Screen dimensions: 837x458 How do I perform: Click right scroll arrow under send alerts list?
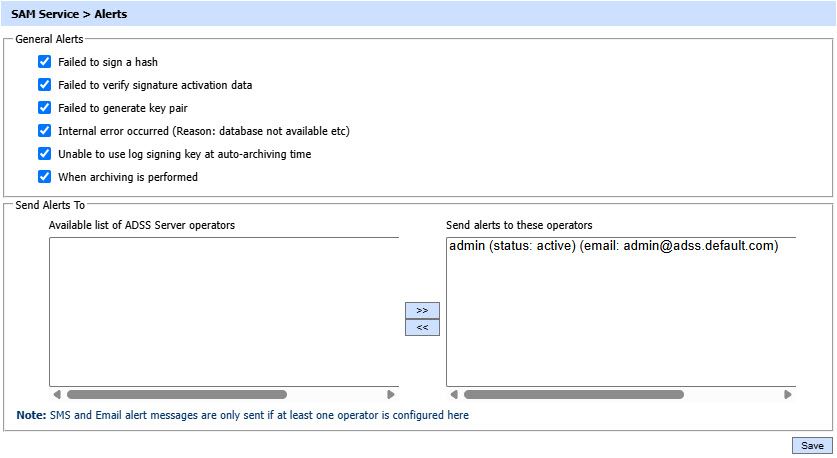click(788, 395)
